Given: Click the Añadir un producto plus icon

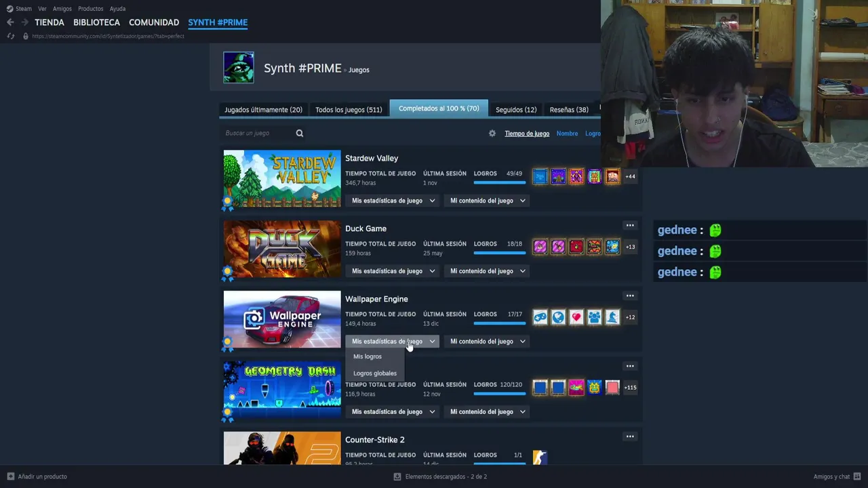Looking at the screenshot, I should click(11, 476).
